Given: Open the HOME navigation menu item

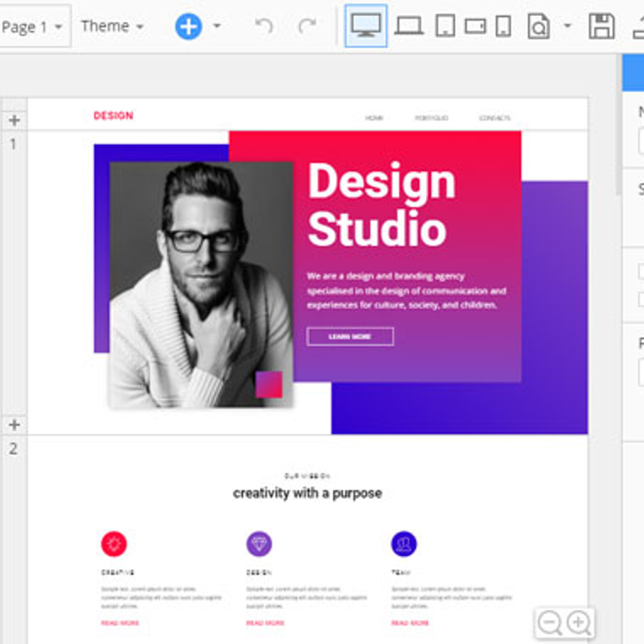Looking at the screenshot, I should 375,118.
